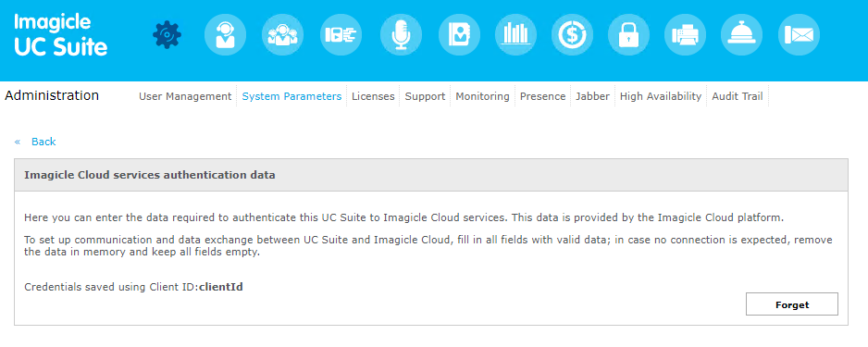Open the fax printer icon
Screen dimensions: 868x347
(x=686, y=35)
